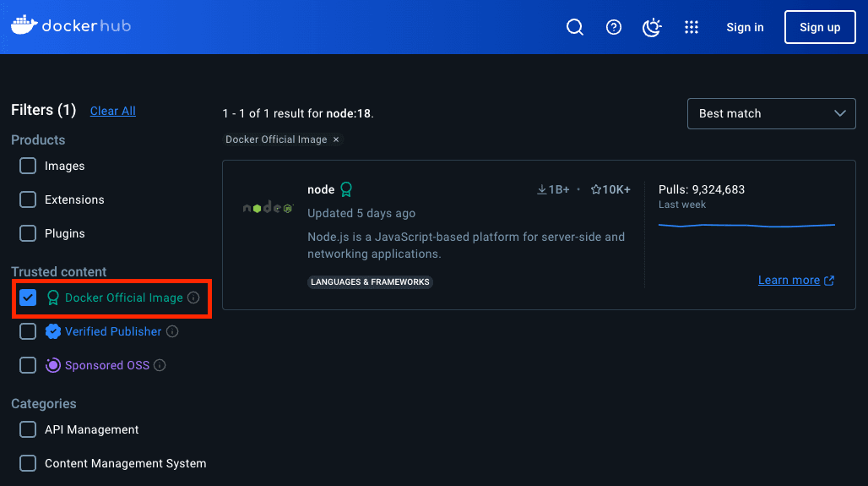Click the Clear All filters link
This screenshot has width=868, height=486.
click(113, 111)
